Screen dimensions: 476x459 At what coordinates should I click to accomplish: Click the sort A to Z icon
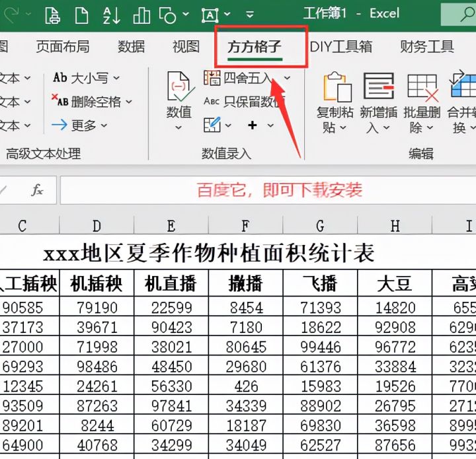coord(112,15)
